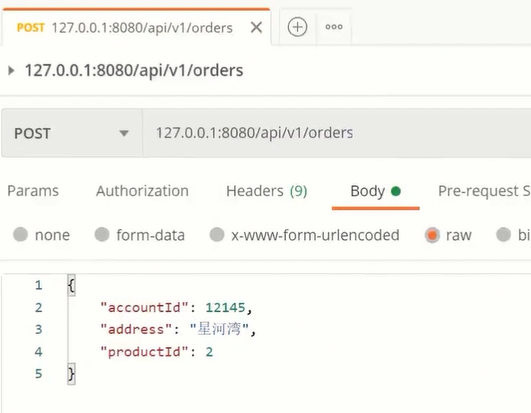Click the opening brace on line 1
The width and height of the screenshot is (531, 413).
point(71,285)
